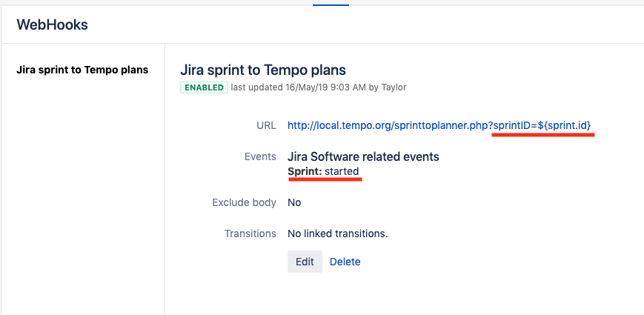The height and width of the screenshot is (315, 644).
Task: Click the bold Sprint: event label
Action: click(305, 171)
